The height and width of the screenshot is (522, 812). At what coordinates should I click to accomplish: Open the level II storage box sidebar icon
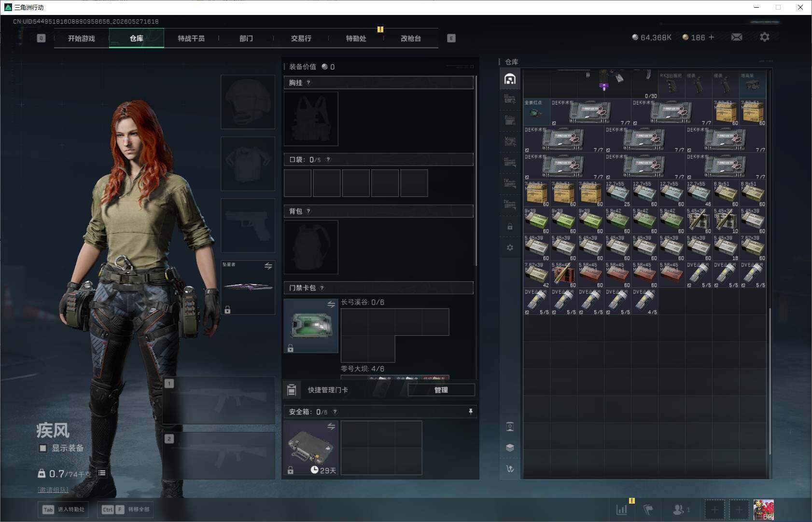(x=510, y=120)
